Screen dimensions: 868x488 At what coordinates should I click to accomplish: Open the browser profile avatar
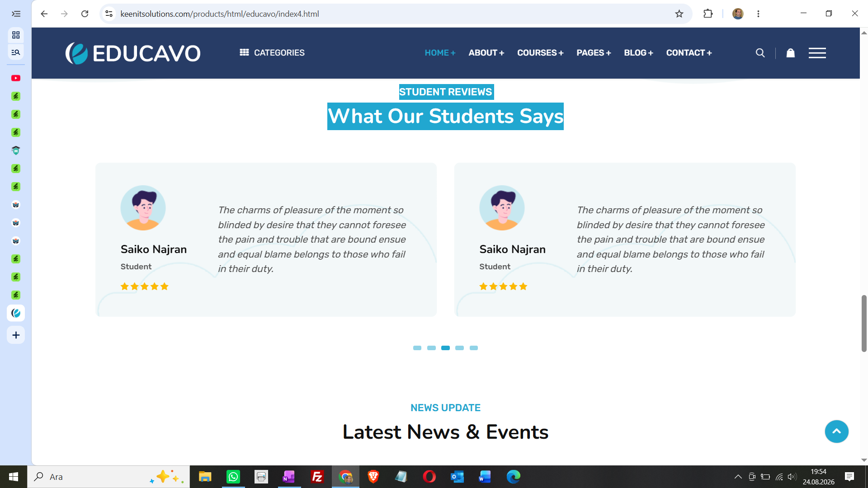(x=738, y=14)
